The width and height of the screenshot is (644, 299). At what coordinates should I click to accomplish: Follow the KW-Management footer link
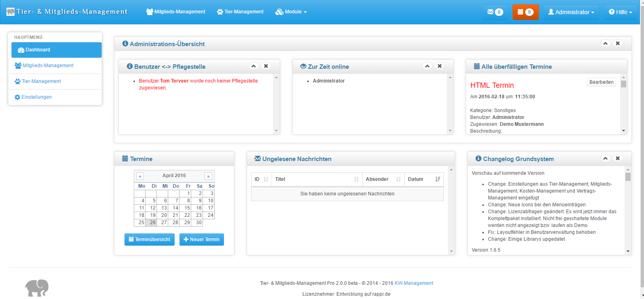coord(414,283)
